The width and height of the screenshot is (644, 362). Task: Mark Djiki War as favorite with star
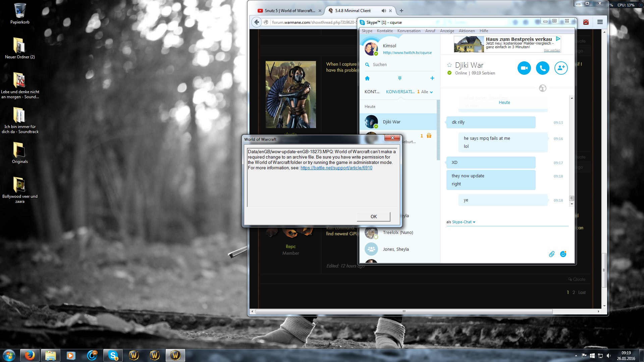click(449, 65)
